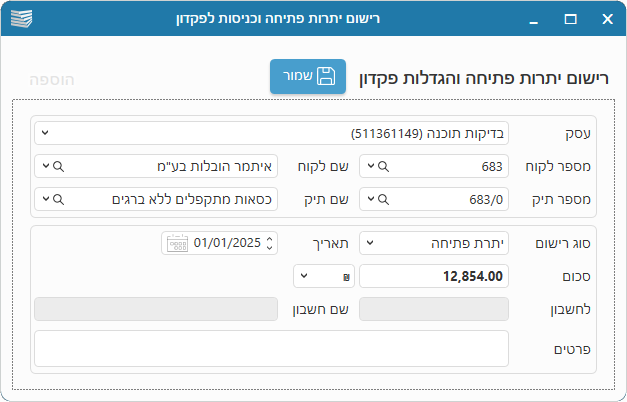Click the magnifier icon in file name field
627x402 pixels.
tap(59, 199)
